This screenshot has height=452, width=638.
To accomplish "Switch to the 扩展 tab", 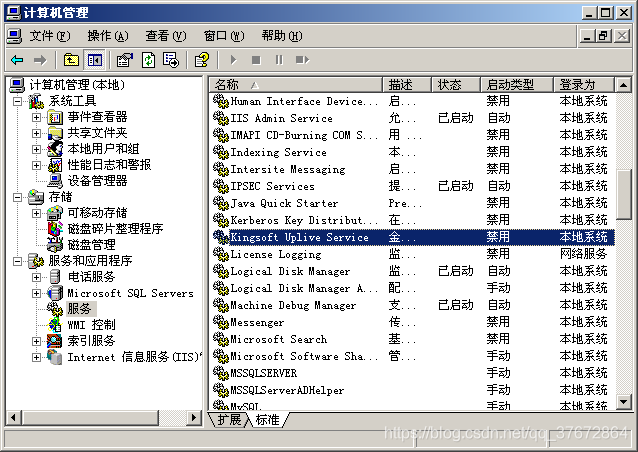I will (229, 419).
